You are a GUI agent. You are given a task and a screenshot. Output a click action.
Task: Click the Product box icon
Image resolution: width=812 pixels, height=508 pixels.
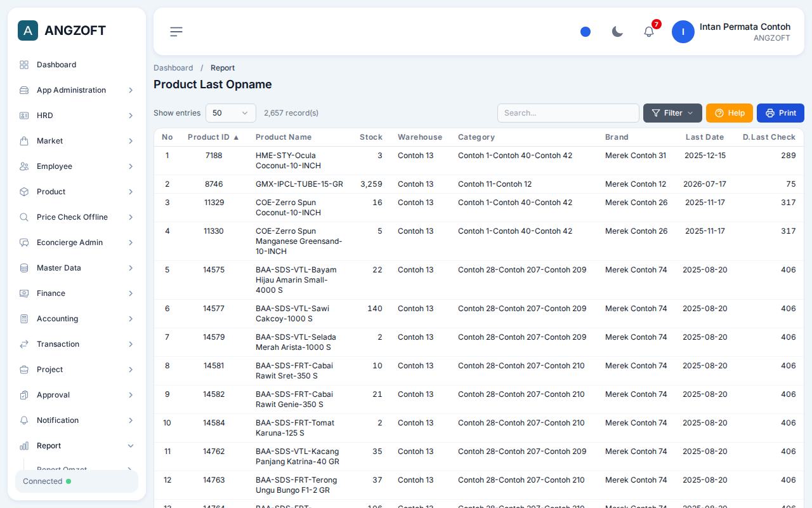(24, 192)
